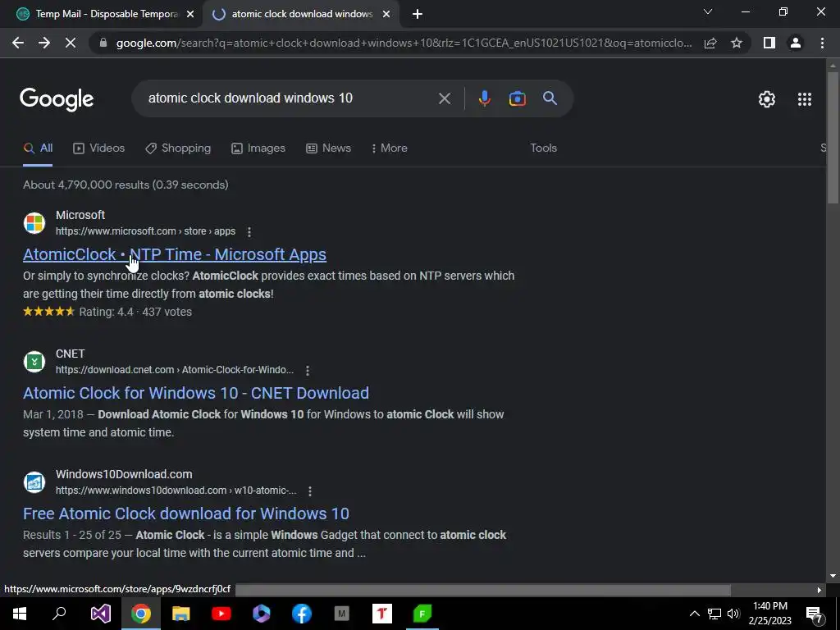Image resolution: width=840 pixels, height=630 pixels.
Task: Show hidden system tray icons
Action: click(x=694, y=614)
